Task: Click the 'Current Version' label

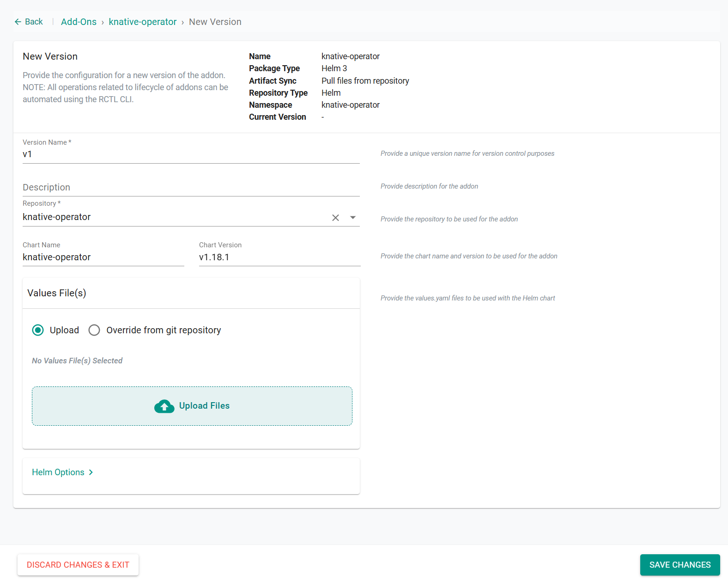Action: pos(278,117)
